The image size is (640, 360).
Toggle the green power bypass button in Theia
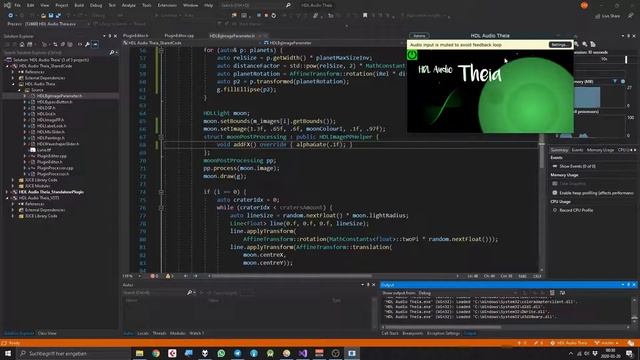point(412,55)
